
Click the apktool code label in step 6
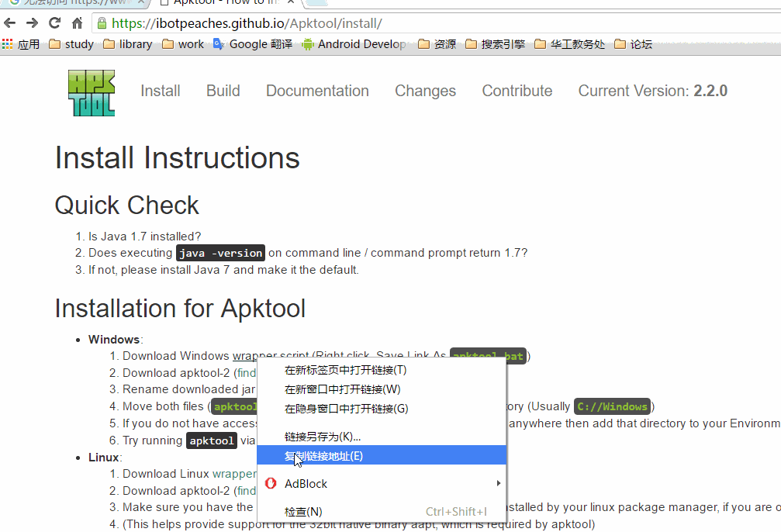tap(212, 440)
